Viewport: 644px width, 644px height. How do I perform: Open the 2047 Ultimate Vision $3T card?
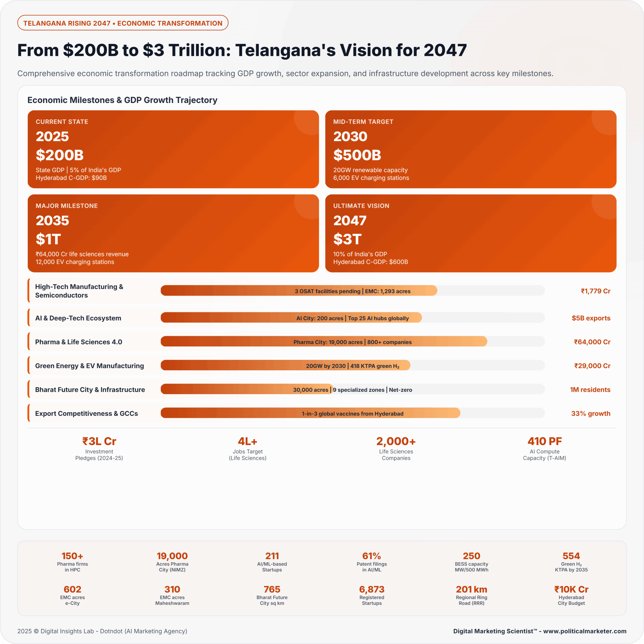[x=470, y=233]
